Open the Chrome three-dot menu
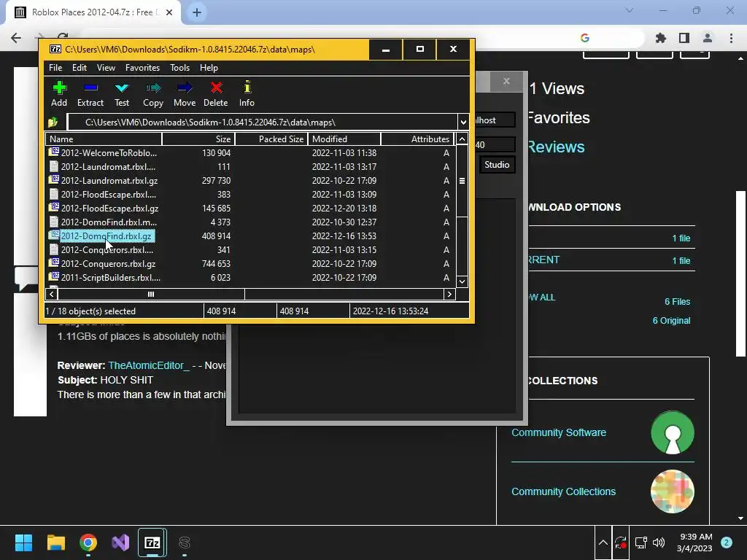Image resolution: width=747 pixels, height=560 pixels. [731, 38]
